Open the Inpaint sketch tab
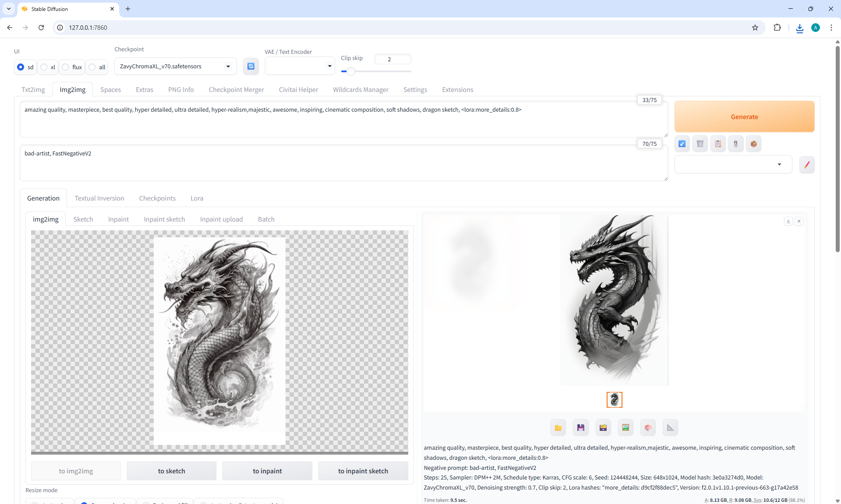The image size is (841, 504). 164,219
